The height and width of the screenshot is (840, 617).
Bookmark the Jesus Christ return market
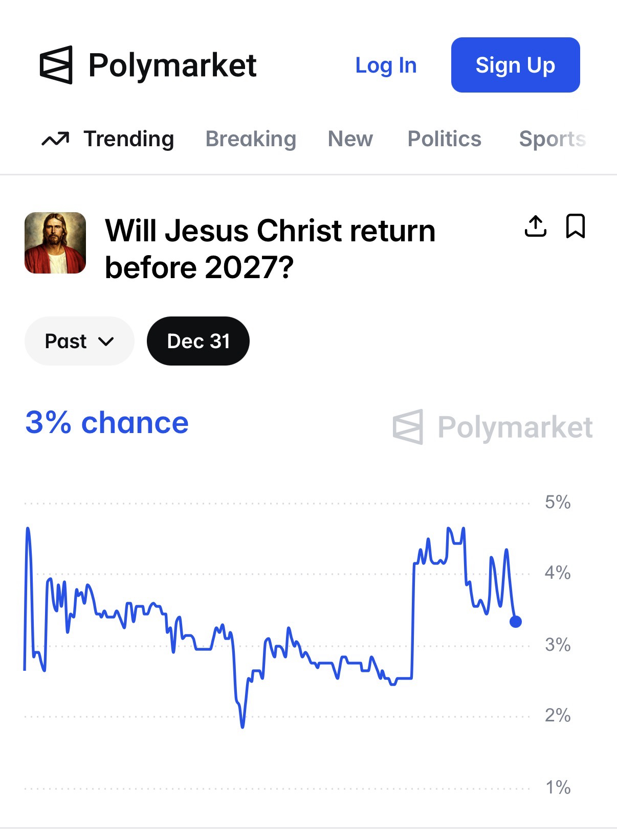576,226
